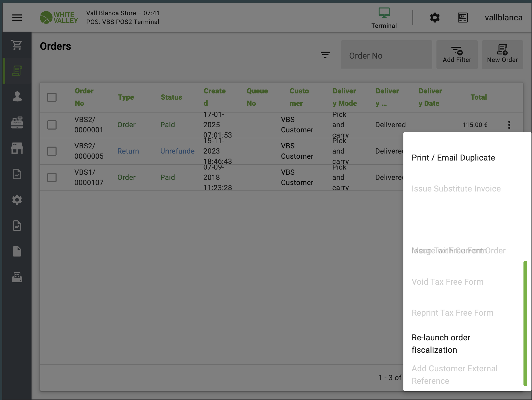The image size is (532, 400).
Task: Check the select-all orders checkbox
Action: pyautogui.click(x=52, y=97)
